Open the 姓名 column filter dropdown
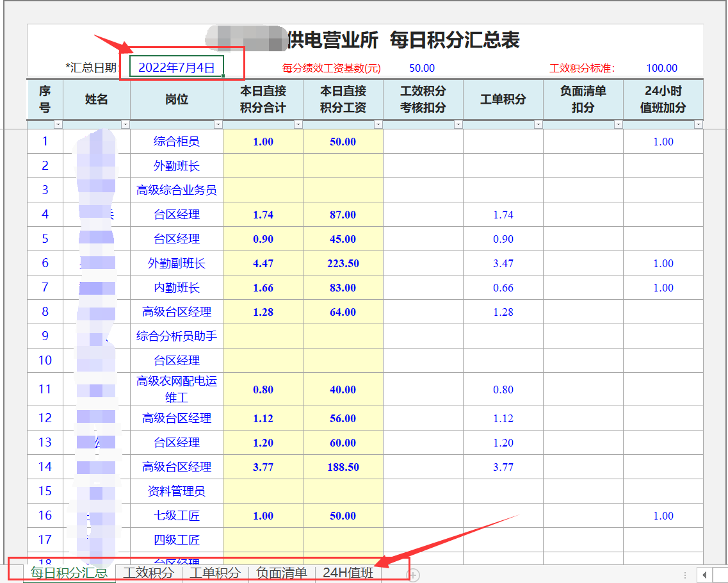 coord(125,125)
